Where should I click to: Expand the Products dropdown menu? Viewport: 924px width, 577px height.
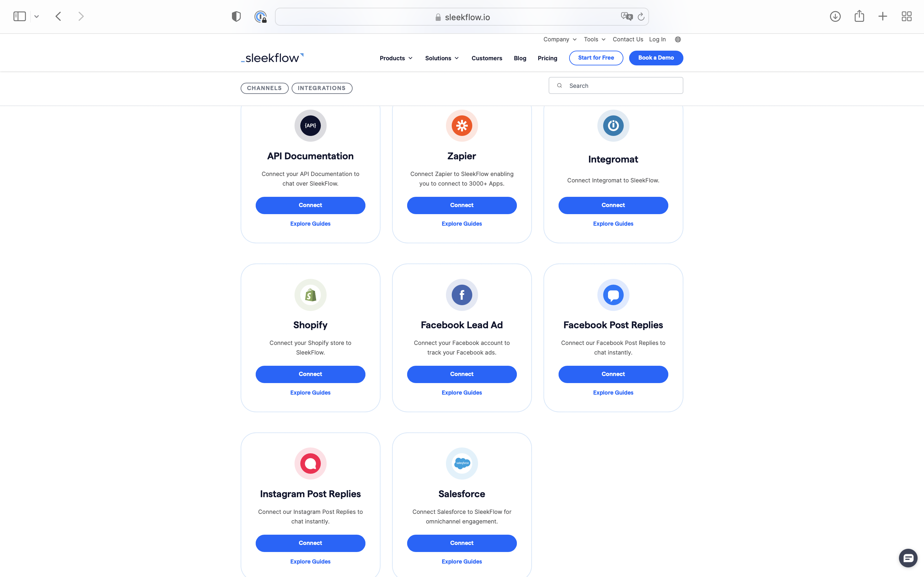(x=396, y=58)
